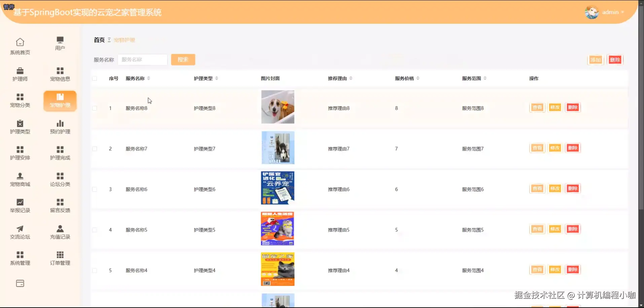
Task: Click the admin avatar picture
Action: 592,12
